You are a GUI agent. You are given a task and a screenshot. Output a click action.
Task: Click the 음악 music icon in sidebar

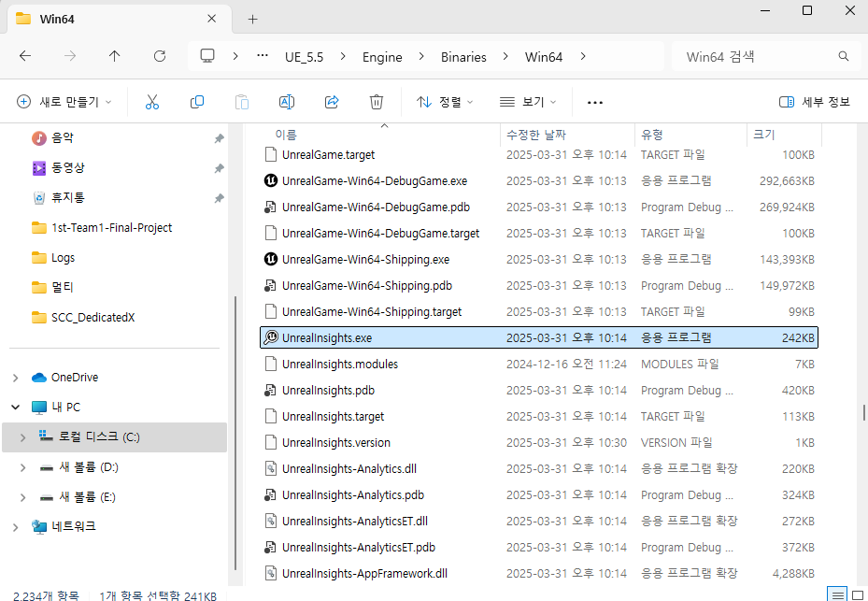[x=38, y=138]
